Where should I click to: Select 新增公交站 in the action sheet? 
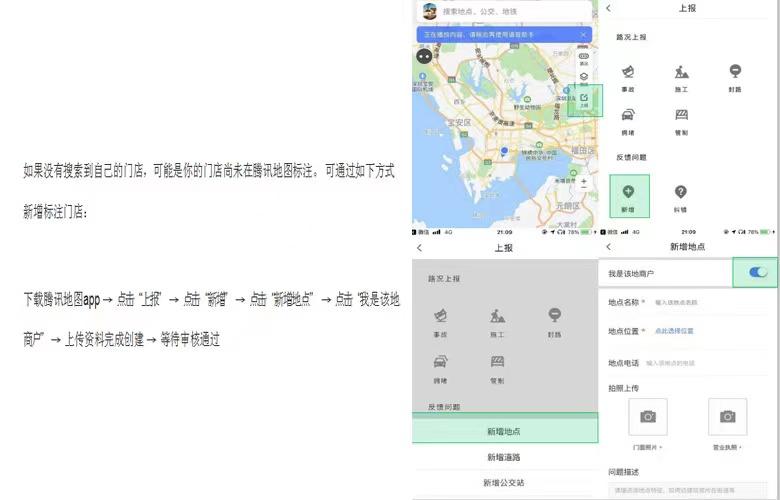505,483
